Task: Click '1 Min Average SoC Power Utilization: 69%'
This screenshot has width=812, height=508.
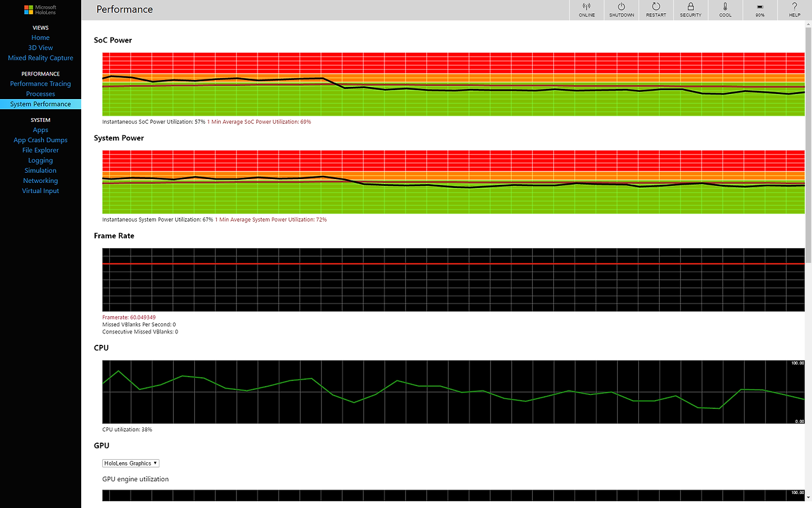Action: (259, 122)
